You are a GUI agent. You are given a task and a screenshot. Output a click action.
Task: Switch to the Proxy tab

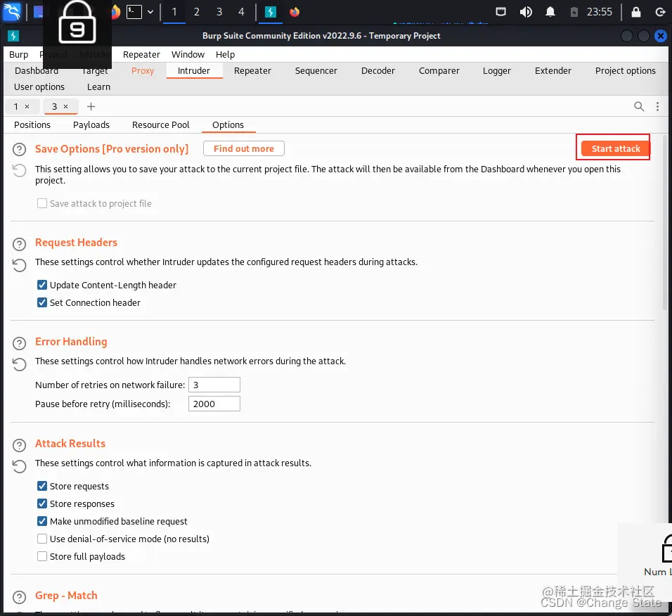(x=143, y=71)
